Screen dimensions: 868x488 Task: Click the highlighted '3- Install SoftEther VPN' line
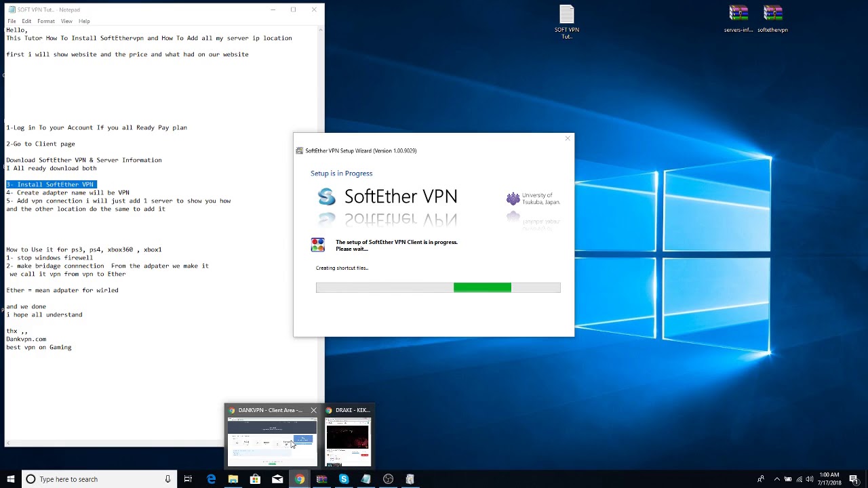point(52,184)
